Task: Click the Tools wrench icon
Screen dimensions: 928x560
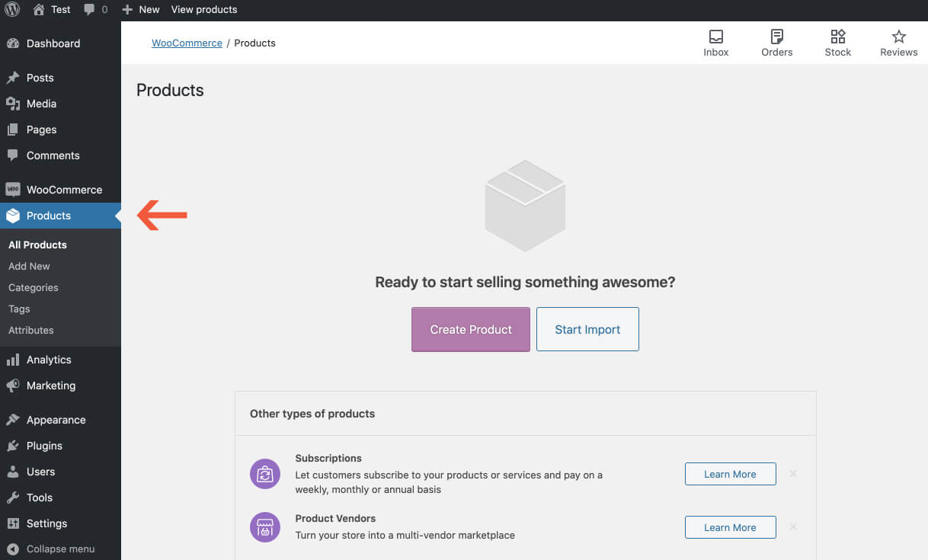Action: pos(13,498)
